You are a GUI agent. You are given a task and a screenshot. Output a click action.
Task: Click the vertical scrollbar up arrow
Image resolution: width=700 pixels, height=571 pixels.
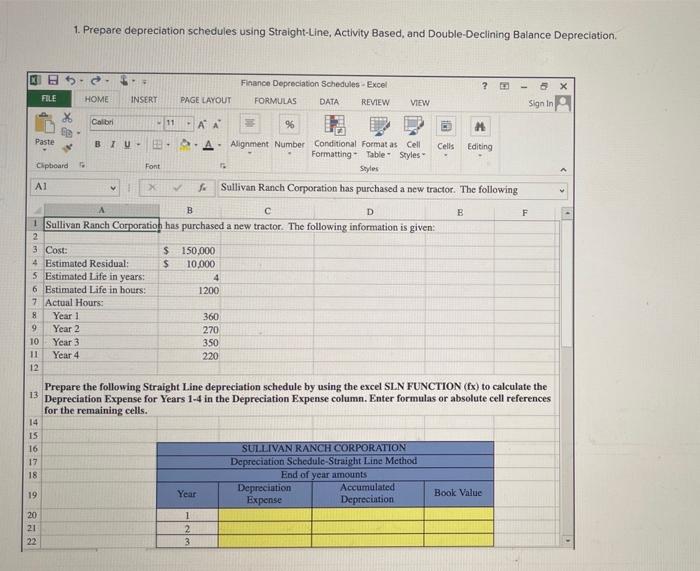tap(567, 213)
